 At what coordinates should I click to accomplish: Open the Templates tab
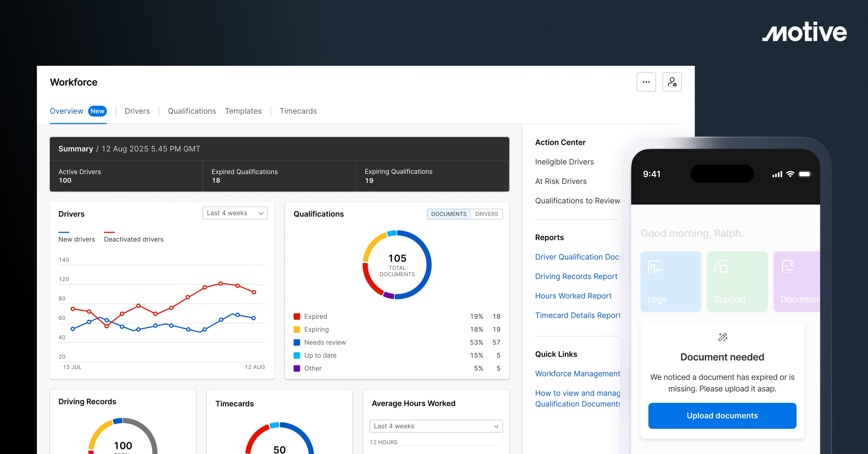(243, 111)
